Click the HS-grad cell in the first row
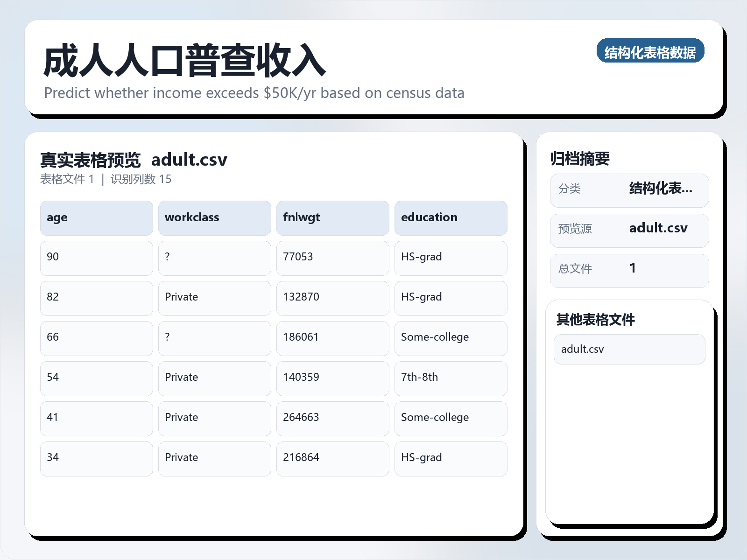Image resolution: width=747 pixels, height=560 pixels. pyautogui.click(x=451, y=258)
